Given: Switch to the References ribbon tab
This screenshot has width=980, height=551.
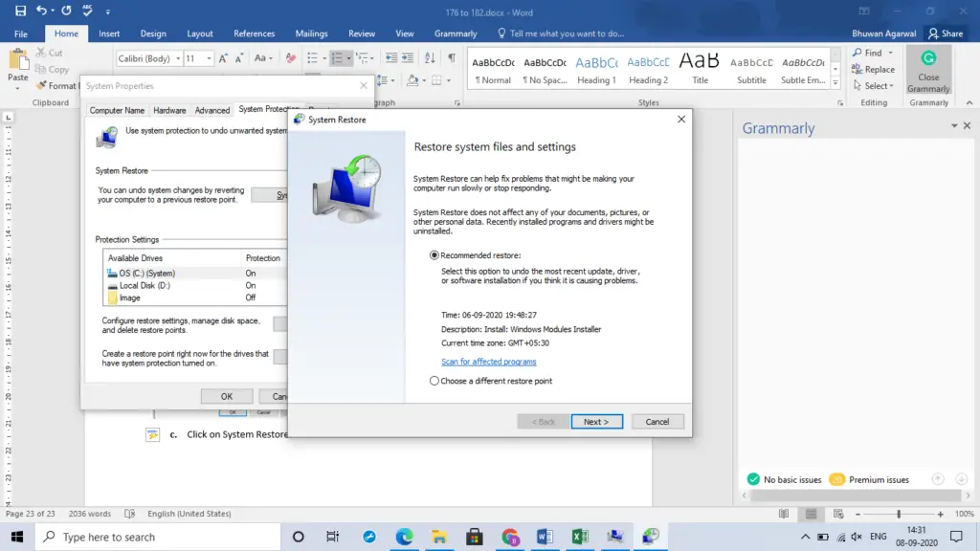Looking at the screenshot, I should [x=254, y=33].
